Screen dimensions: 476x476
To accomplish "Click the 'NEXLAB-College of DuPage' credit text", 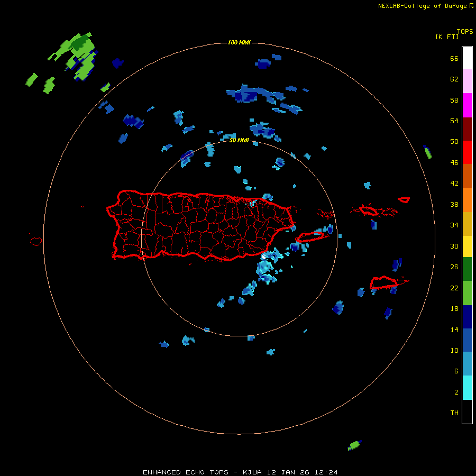I will [422, 6].
